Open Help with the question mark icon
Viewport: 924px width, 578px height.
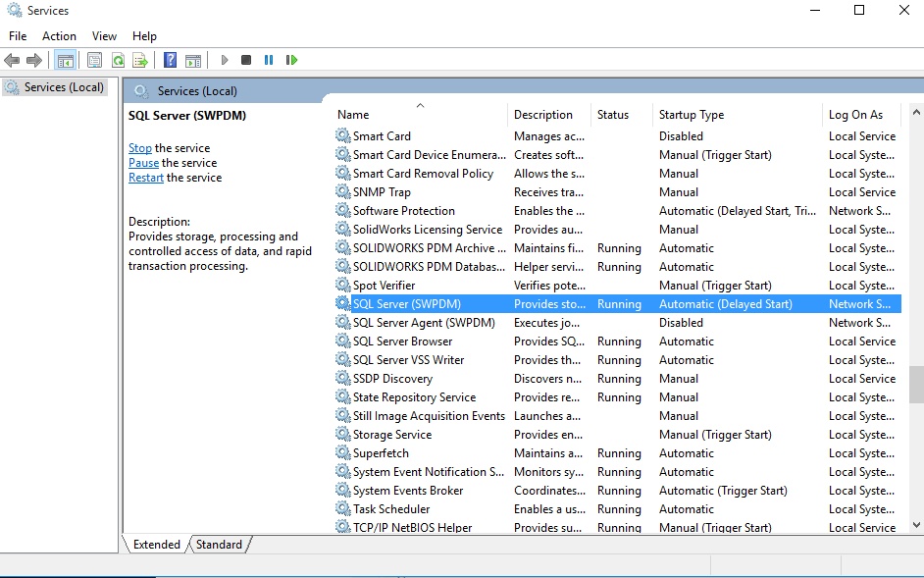point(171,60)
